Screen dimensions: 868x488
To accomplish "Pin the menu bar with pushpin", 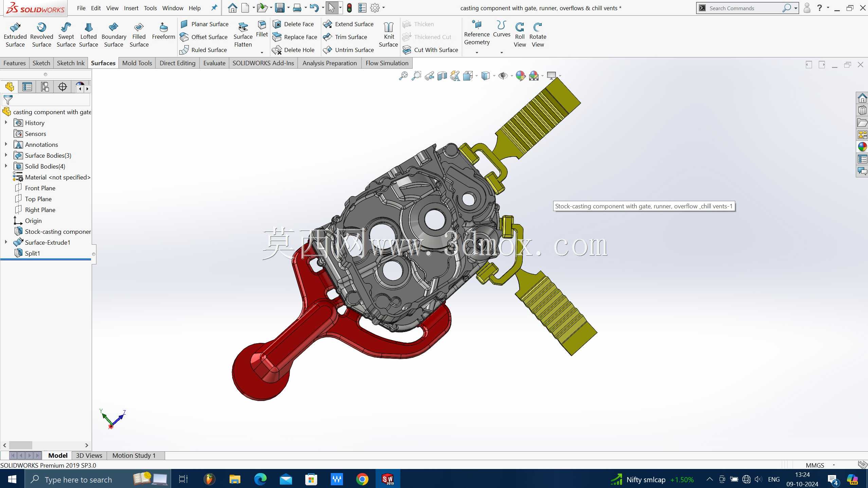I will click(x=214, y=8).
